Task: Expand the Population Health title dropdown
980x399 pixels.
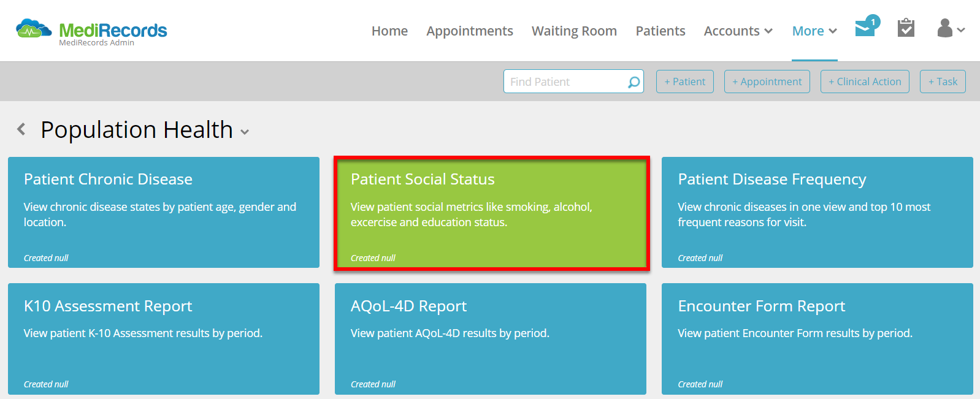Action: pyautogui.click(x=245, y=132)
